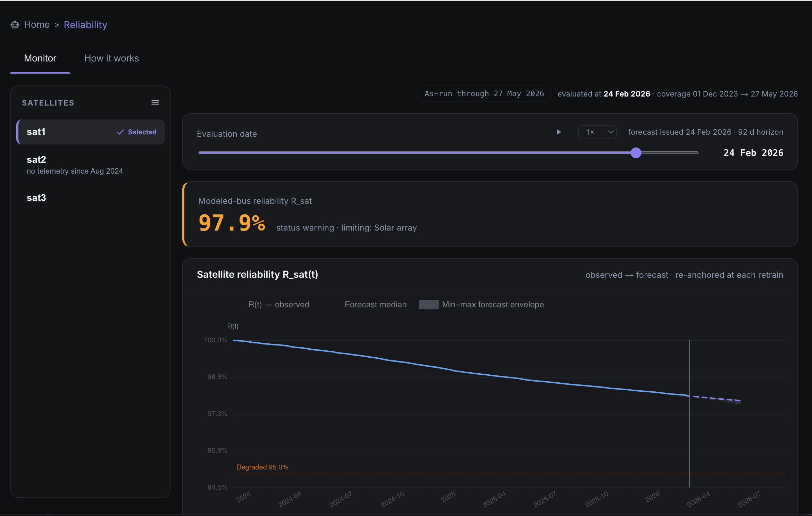
Task: Click the 'status warning · limiting: Solar array' text
Action: click(346, 228)
